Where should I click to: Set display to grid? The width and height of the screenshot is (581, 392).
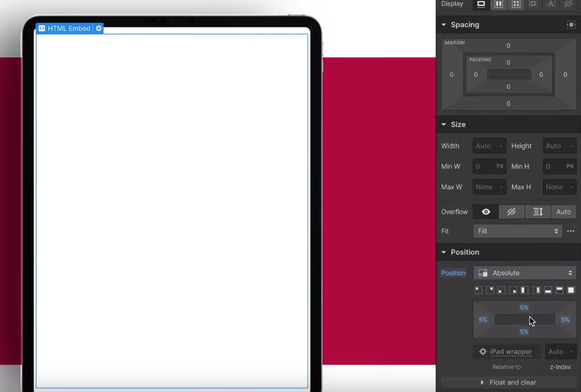pyautogui.click(x=516, y=4)
